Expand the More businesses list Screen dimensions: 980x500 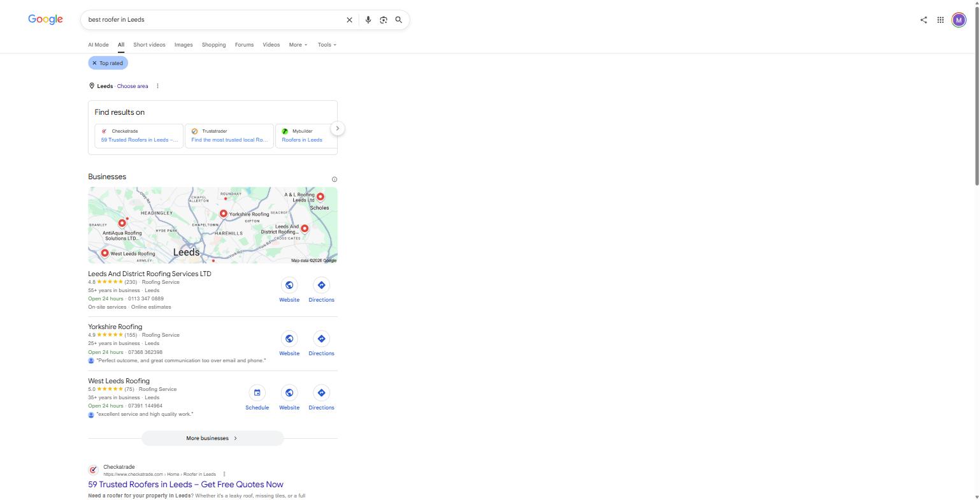(212, 438)
